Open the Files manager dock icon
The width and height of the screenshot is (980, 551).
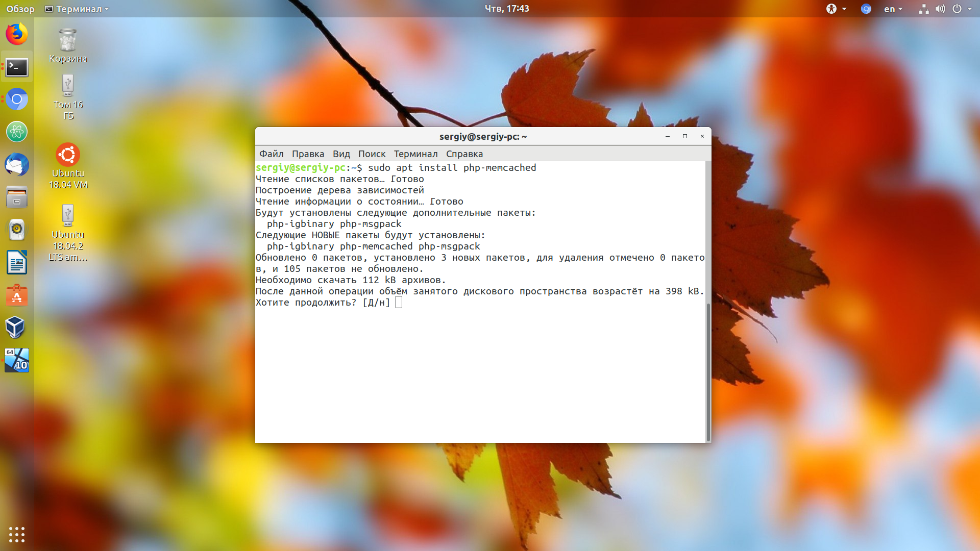17,197
